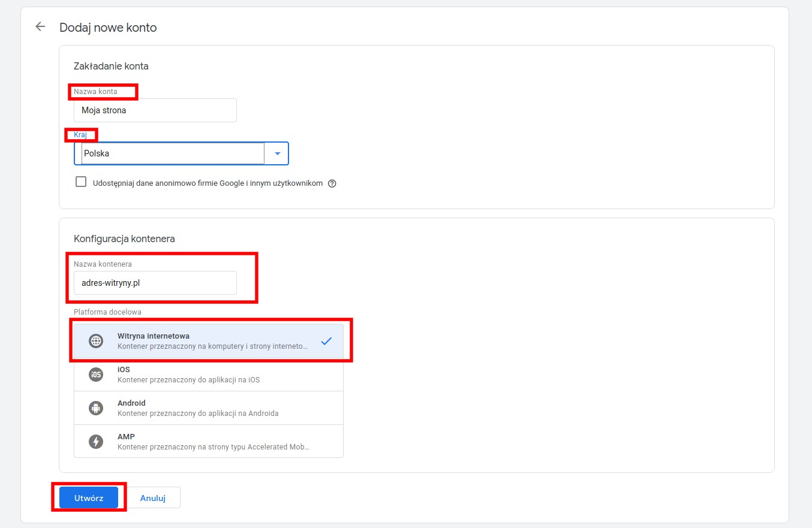Enable anonymous data sharing with Google checkbox
Image resolution: width=812 pixels, height=528 pixels.
point(81,182)
